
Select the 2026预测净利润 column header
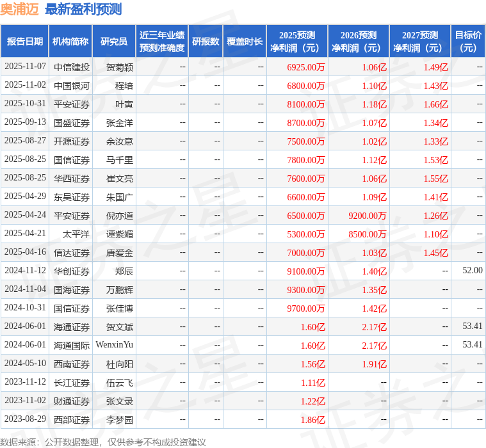(358, 41)
